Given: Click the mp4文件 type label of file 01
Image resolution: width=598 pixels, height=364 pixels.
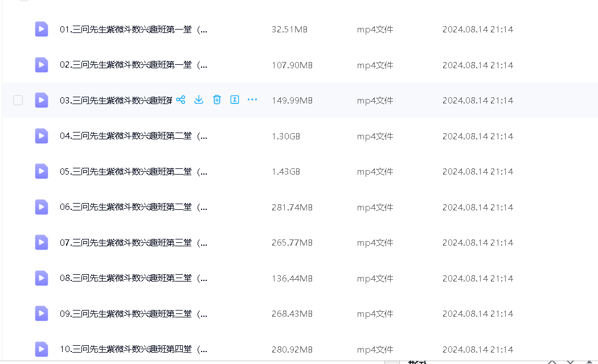Looking at the screenshot, I should (375, 30).
